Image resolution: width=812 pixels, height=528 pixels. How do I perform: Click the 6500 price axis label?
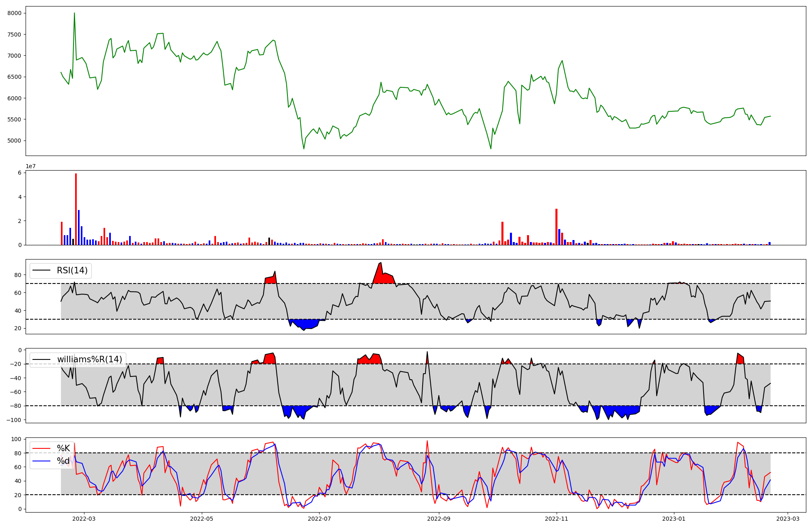pyautogui.click(x=14, y=77)
